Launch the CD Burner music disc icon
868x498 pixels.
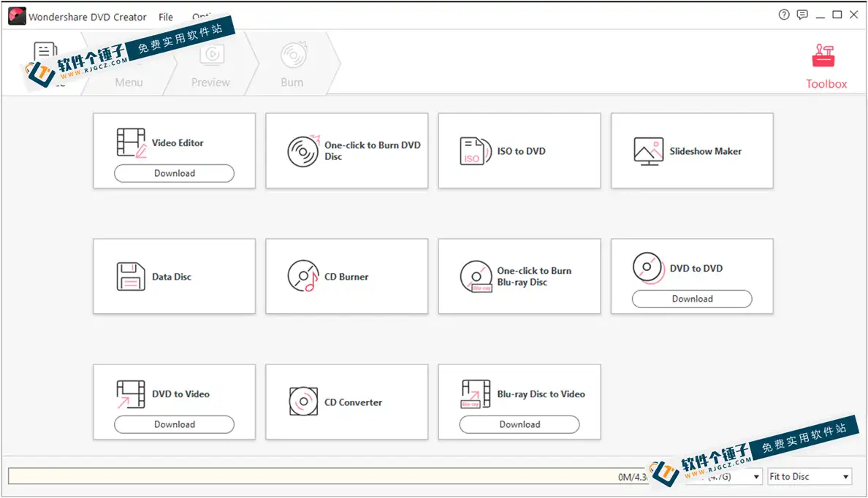[x=303, y=276]
